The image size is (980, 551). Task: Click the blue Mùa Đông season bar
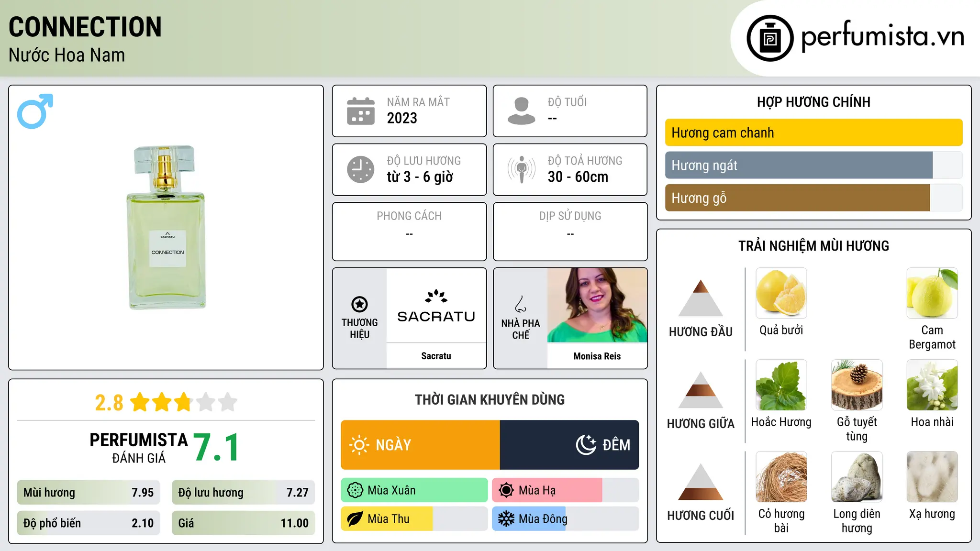(529, 519)
